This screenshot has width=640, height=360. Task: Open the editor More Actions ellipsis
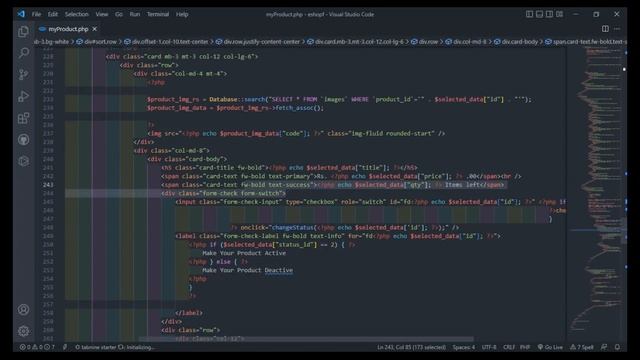click(x=617, y=29)
